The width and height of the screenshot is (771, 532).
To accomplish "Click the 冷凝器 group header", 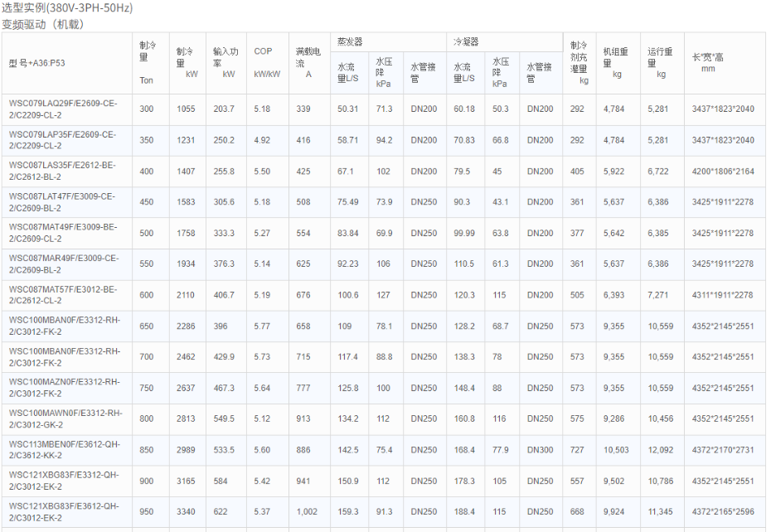I will 465,41.
